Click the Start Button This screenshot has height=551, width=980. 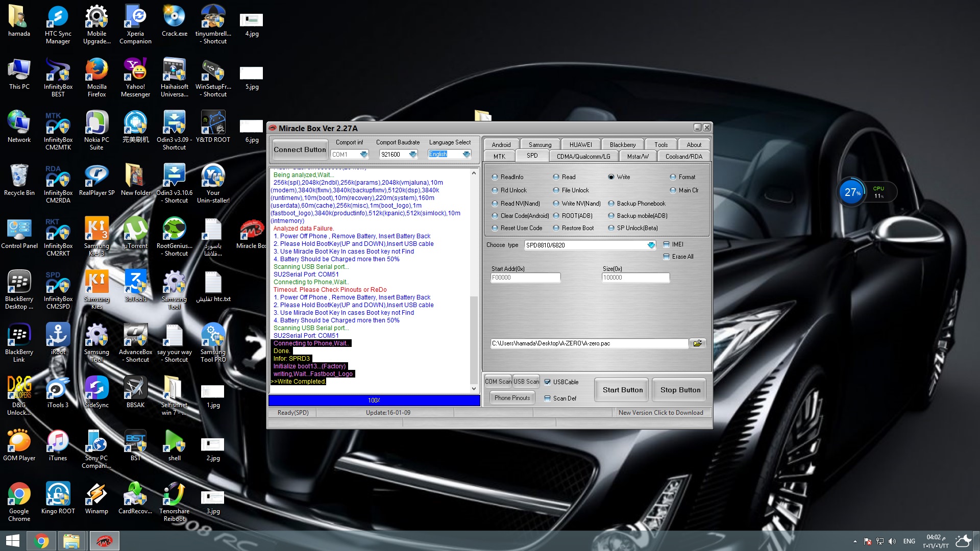click(x=622, y=390)
